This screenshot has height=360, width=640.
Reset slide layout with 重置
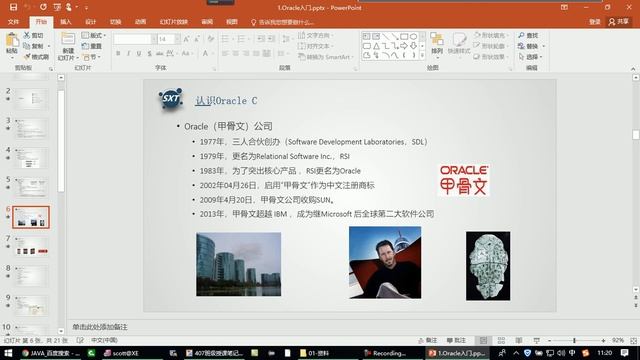coord(91,46)
